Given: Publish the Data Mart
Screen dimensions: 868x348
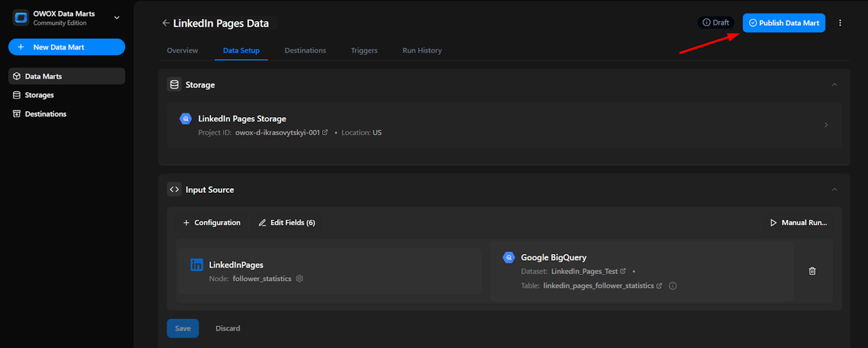Looking at the screenshot, I should [x=784, y=23].
